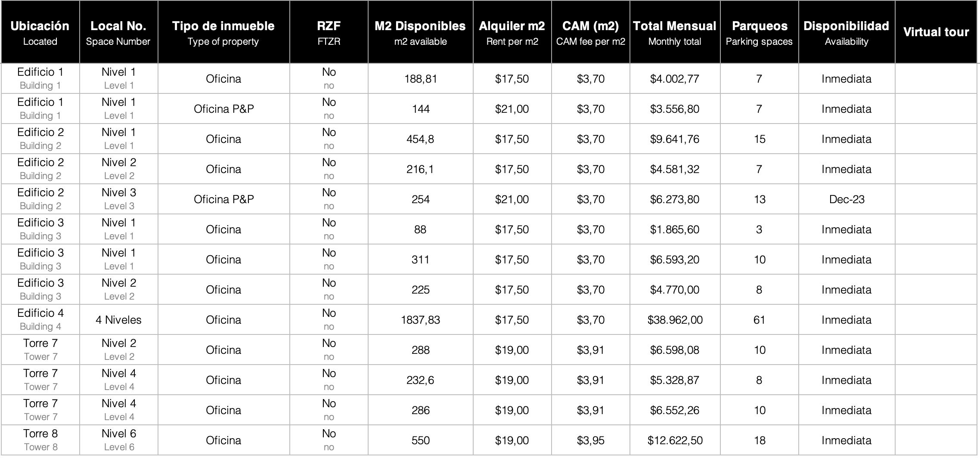
Task: Click the Tipo de inmueble header
Action: (223, 32)
